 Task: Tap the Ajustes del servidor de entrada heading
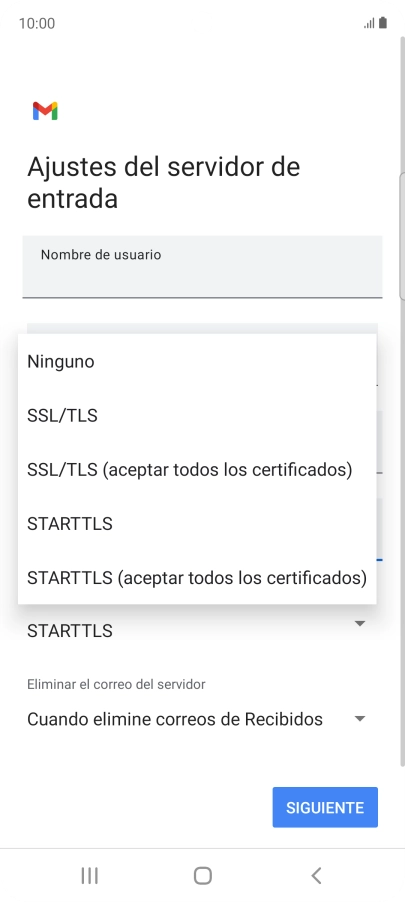(163, 183)
